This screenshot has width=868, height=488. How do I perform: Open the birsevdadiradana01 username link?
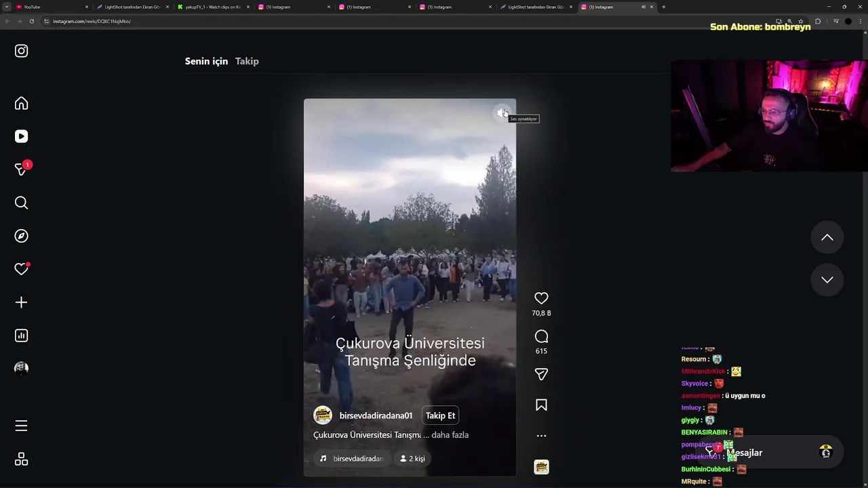pos(376,415)
